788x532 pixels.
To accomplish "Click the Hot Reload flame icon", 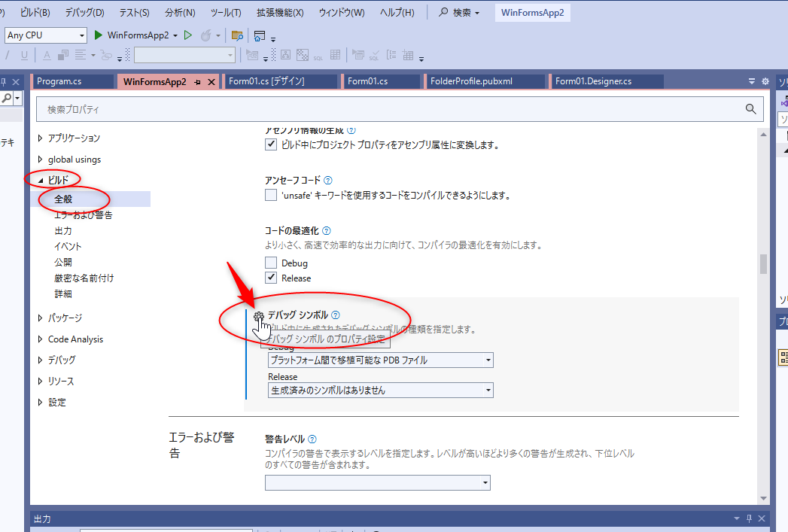I will [x=205, y=35].
